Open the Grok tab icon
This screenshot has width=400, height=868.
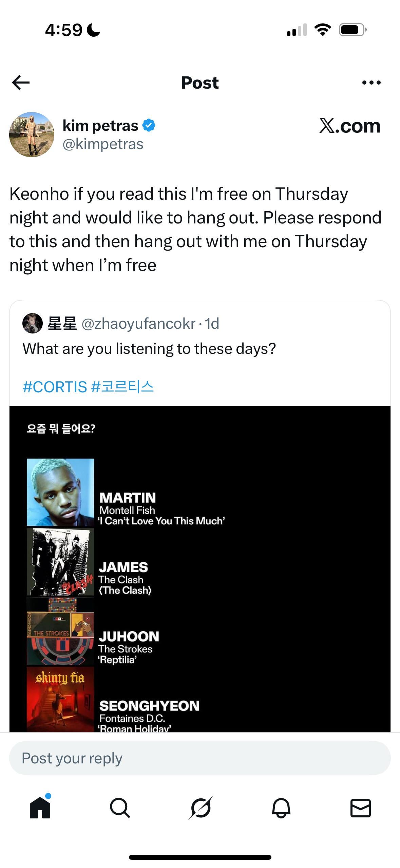[x=201, y=808]
